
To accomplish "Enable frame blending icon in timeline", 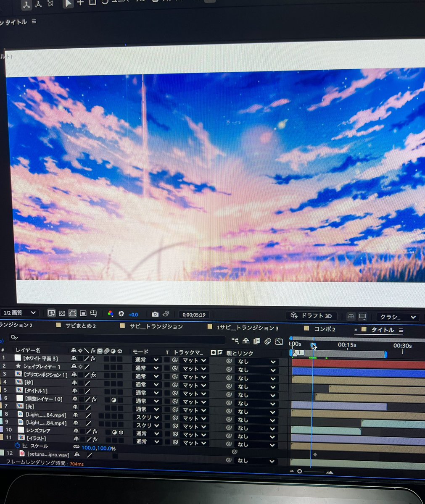I will (x=257, y=341).
